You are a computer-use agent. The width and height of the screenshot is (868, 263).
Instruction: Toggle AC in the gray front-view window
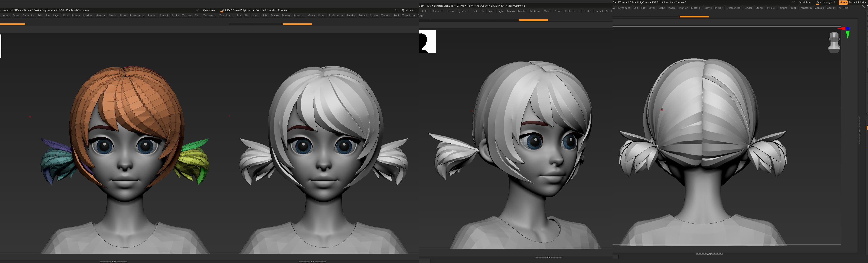(x=396, y=10)
